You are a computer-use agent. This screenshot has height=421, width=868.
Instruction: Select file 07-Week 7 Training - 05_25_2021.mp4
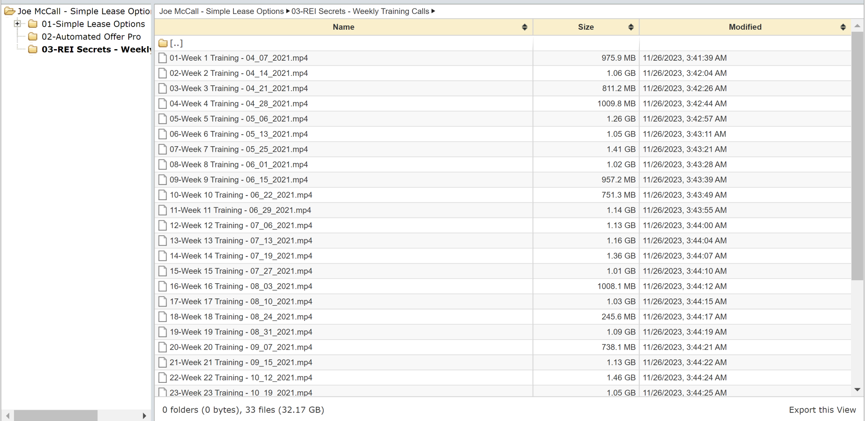coord(239,149)
